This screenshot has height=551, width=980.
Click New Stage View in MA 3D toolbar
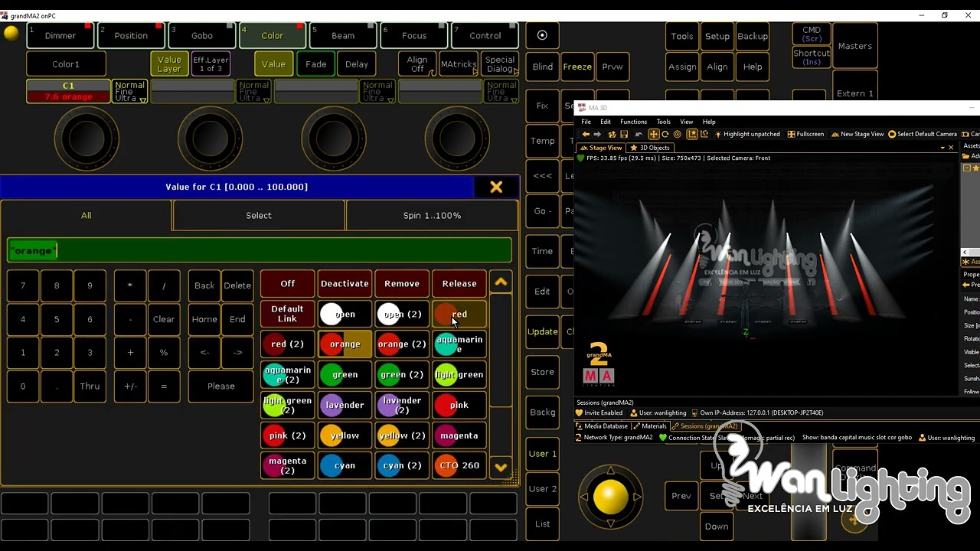(x=857, y=134)
